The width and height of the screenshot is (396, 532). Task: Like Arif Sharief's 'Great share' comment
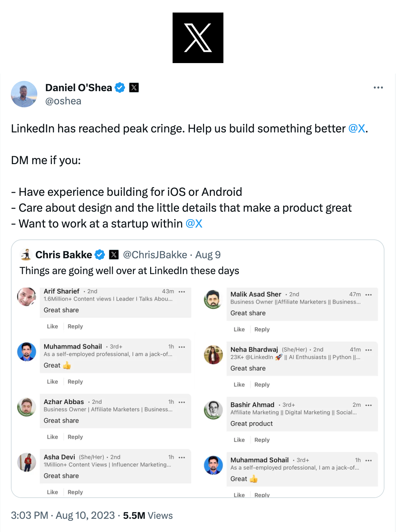coord(52,326)
